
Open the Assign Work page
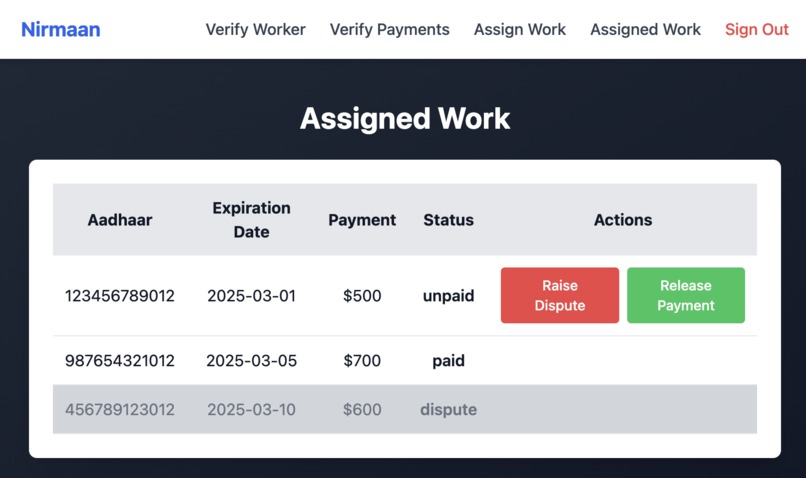point(520,29)
